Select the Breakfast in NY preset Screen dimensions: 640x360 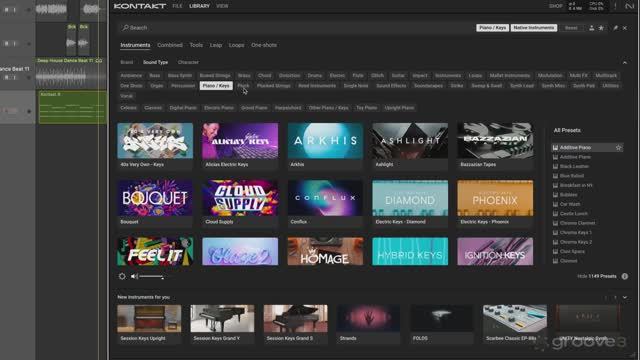tap(576, 185)
